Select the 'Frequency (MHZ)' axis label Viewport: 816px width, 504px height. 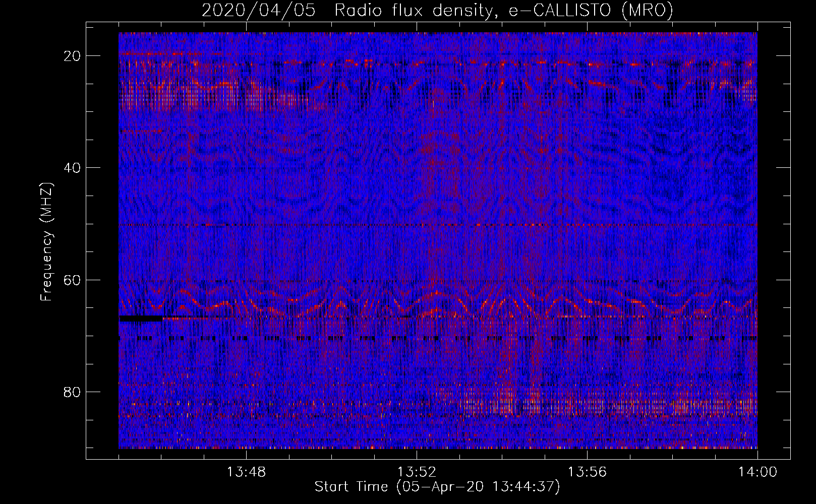pyautogui.click(x=46, y=242)
